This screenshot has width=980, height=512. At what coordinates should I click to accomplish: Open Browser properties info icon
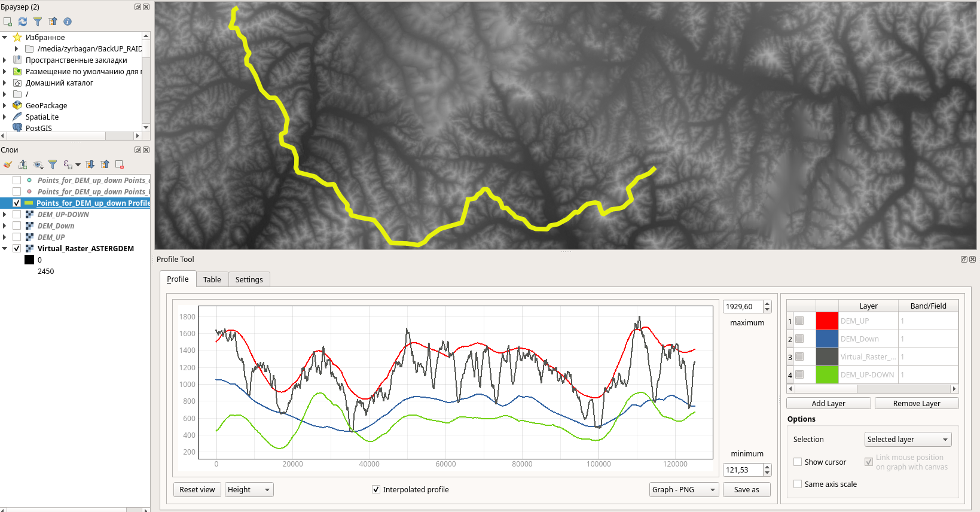68,22
